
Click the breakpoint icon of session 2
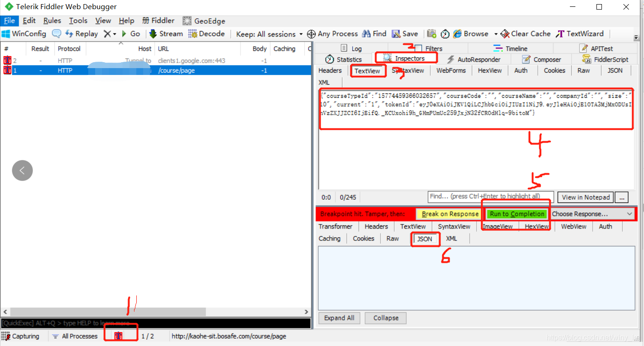(7, 60)
